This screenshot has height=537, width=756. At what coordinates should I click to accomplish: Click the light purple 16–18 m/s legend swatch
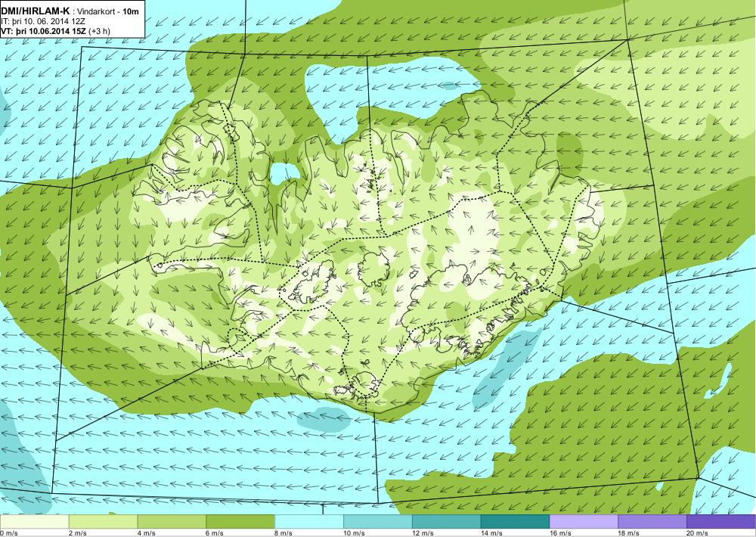click(584, 522)
